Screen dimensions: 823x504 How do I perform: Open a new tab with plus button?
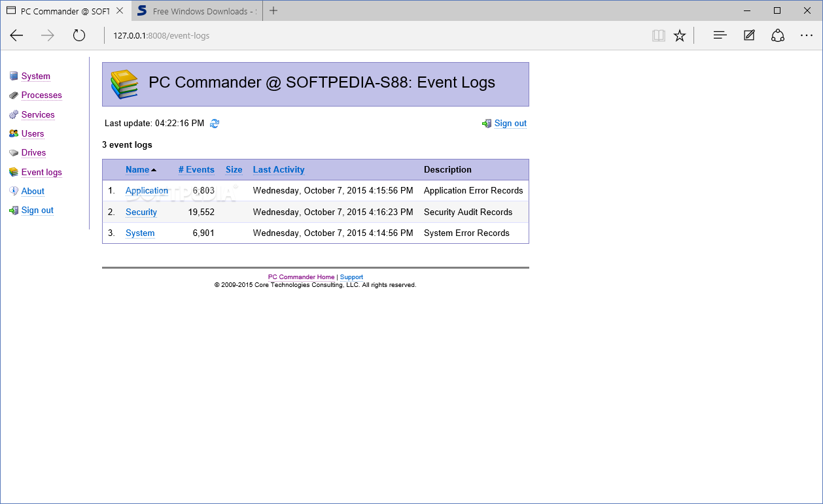(x=273, y=10)
